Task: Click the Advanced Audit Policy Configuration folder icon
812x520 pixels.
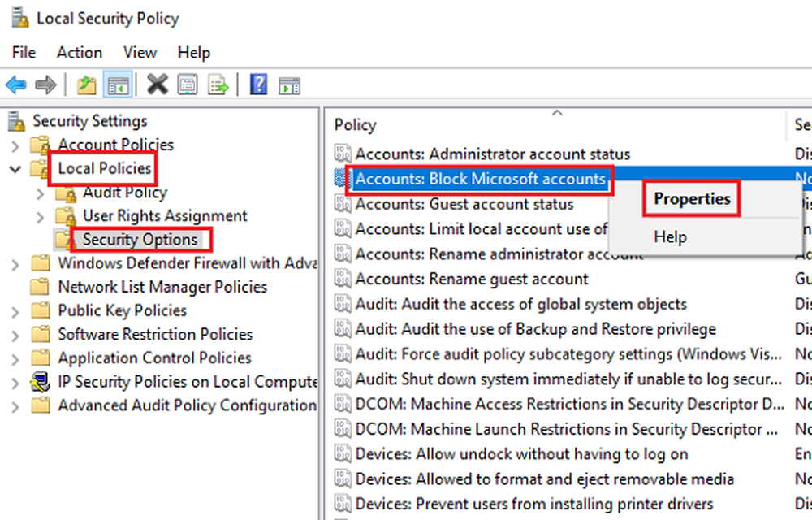Action: tap(41, 405)
